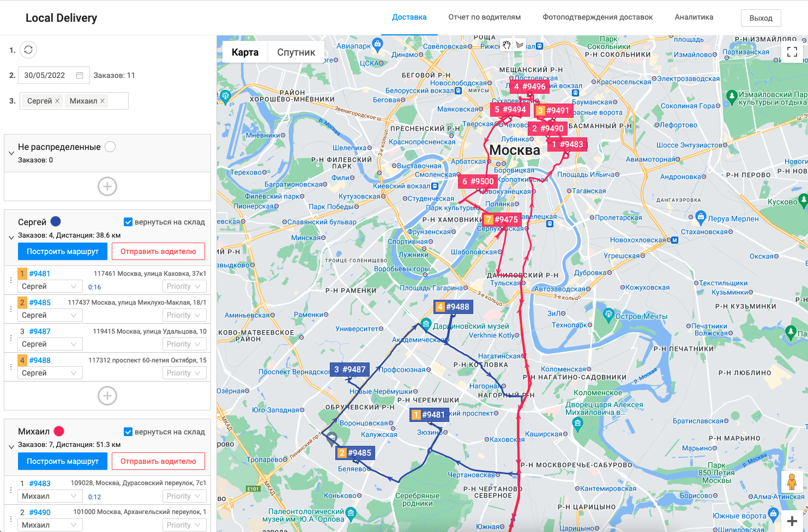Select the hand pan tool on map
This screenshot has height=532, width=808.
pyautogui.click(x=506, y=45)
